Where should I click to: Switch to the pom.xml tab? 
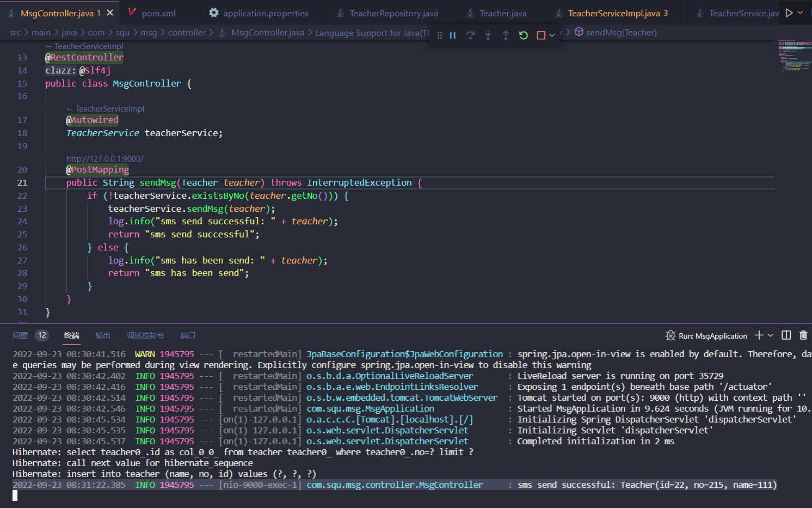click(x=158, y=13)
